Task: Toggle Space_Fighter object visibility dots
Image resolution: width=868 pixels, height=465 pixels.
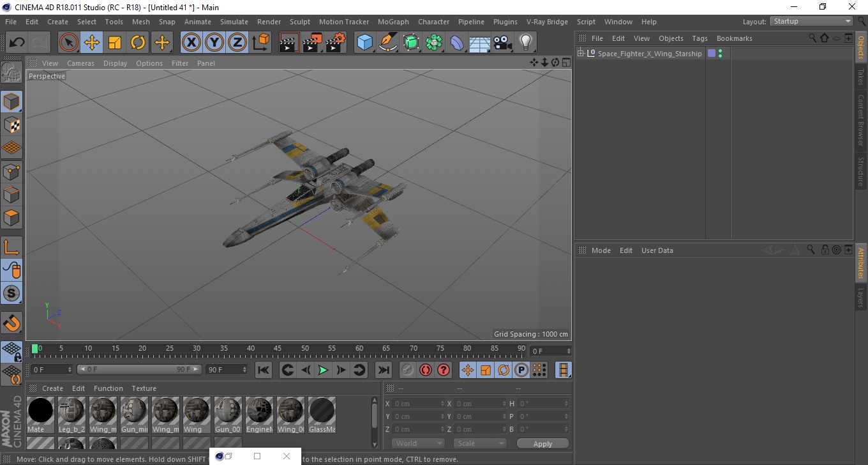Action: click(x=721, y=54)
